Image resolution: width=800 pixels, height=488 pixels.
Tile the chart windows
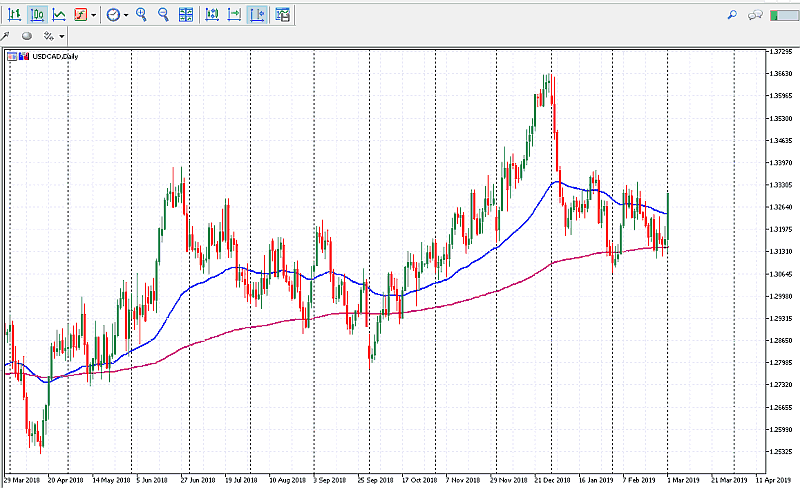click(x=186, y=15)
